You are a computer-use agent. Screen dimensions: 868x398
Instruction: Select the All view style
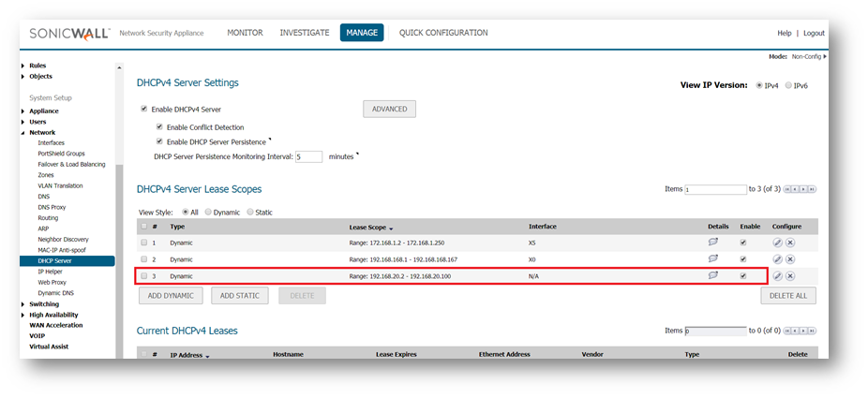pos(185,212)
